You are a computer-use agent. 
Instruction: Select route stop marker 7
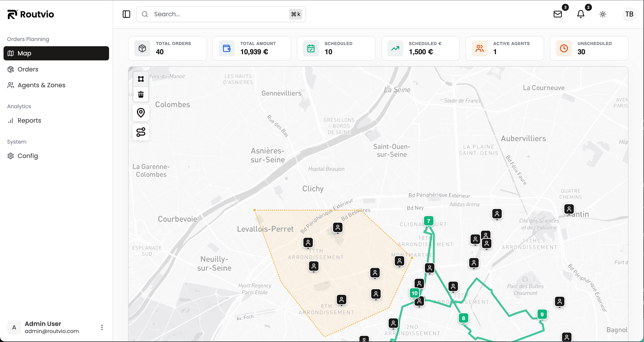428,221
